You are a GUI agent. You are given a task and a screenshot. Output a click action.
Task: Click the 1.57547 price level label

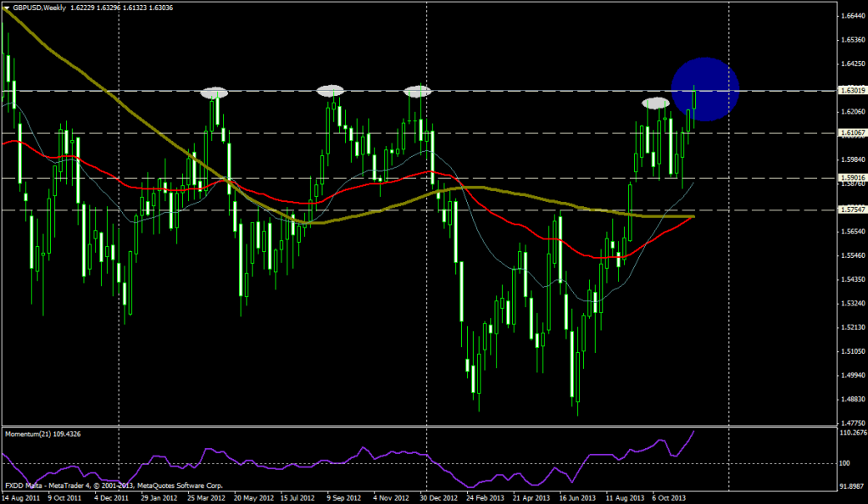pos(849,210)
